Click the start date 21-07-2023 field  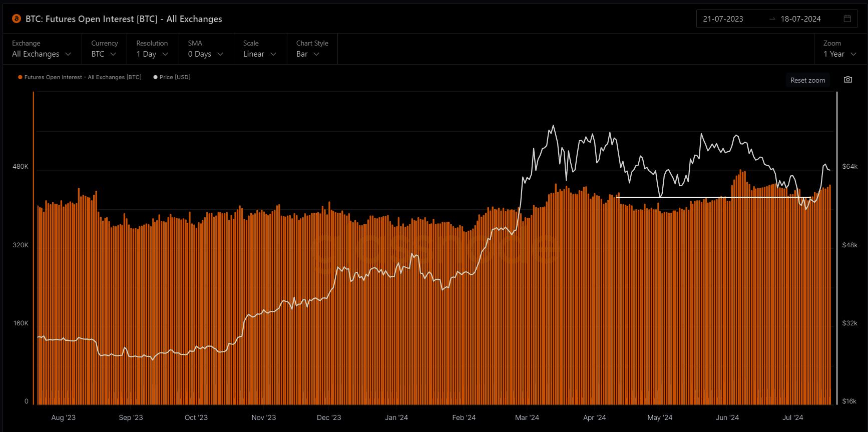coord(723,19)
